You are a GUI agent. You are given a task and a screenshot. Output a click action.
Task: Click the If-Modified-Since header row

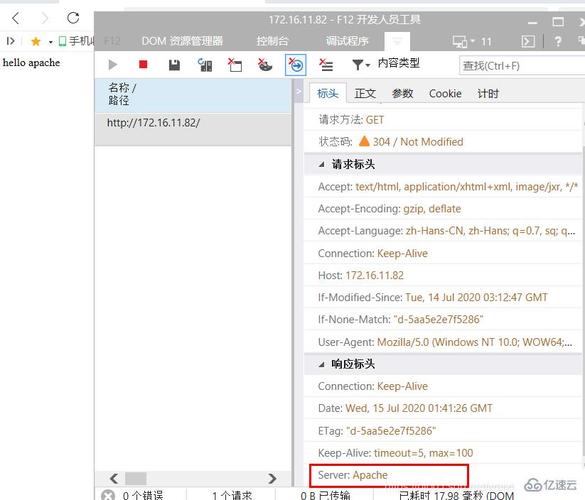coord(443,297)
